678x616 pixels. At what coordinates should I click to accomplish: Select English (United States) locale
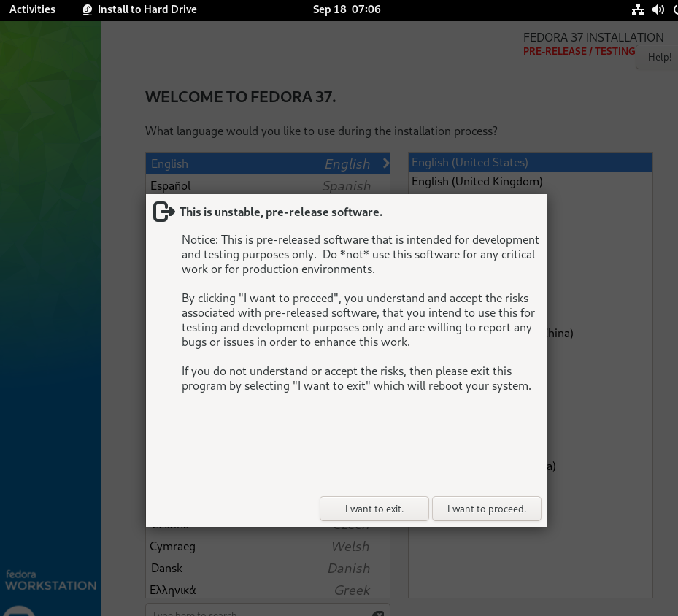530,163
